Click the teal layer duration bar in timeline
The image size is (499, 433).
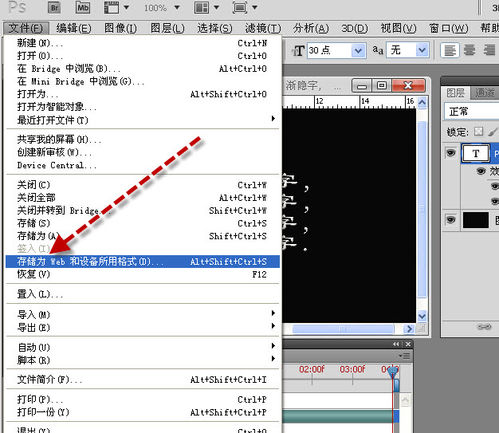[x=338, y=416]
